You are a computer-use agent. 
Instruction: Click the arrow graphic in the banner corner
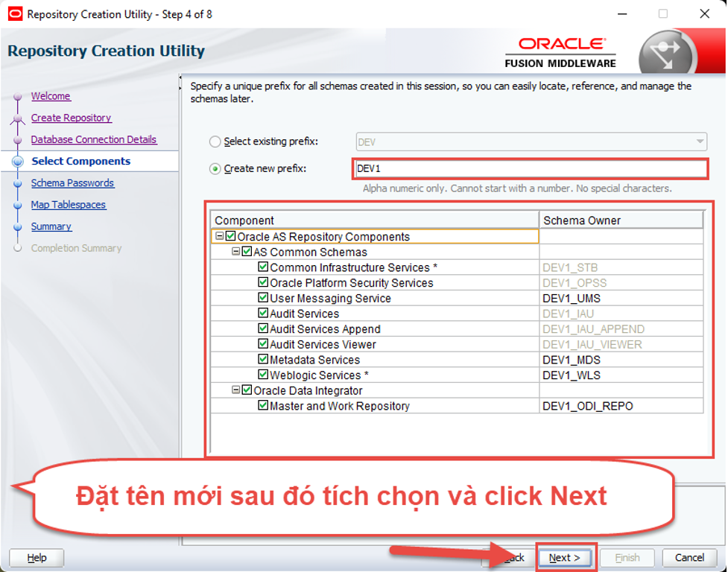[x=669, y=52]
